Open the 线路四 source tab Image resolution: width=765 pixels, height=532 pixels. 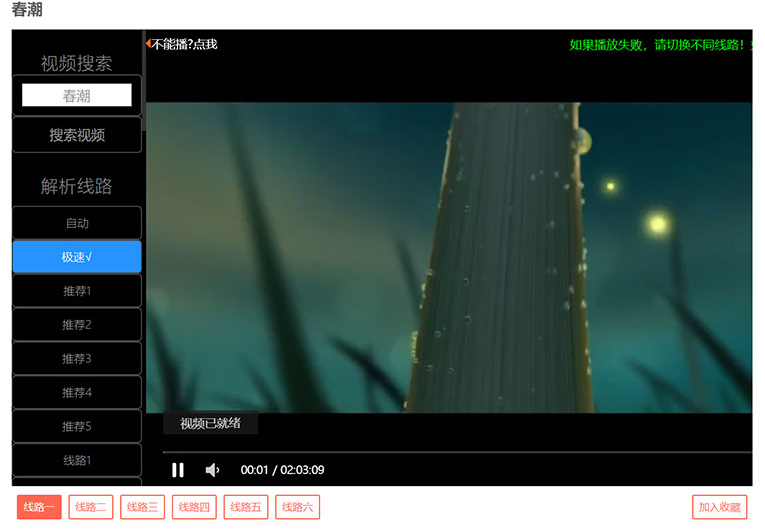point(194,507)
